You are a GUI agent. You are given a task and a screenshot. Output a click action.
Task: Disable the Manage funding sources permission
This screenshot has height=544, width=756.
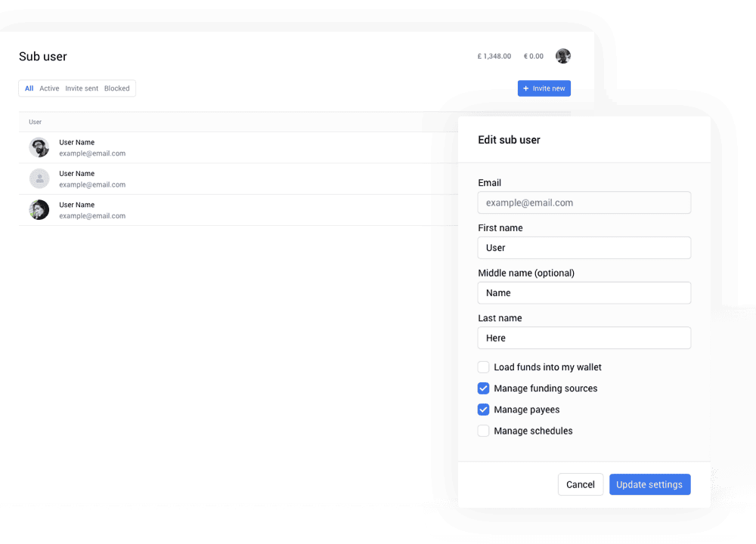(483, 388)
